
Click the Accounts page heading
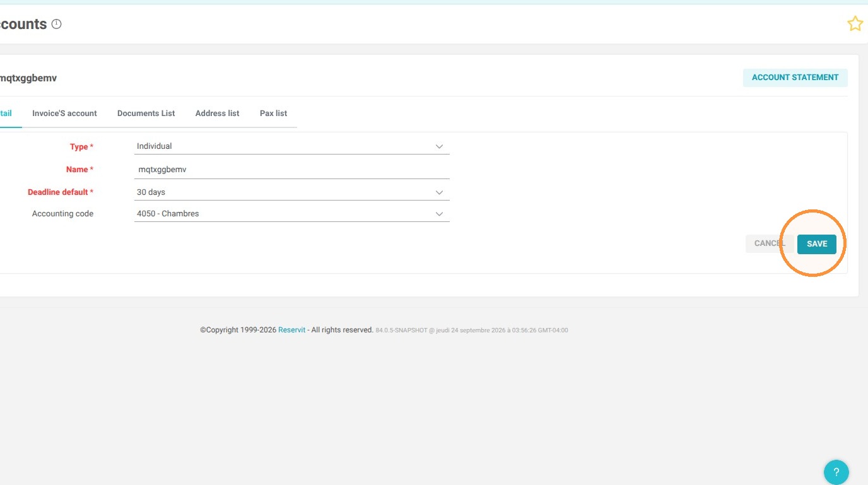tap(23, 24)
